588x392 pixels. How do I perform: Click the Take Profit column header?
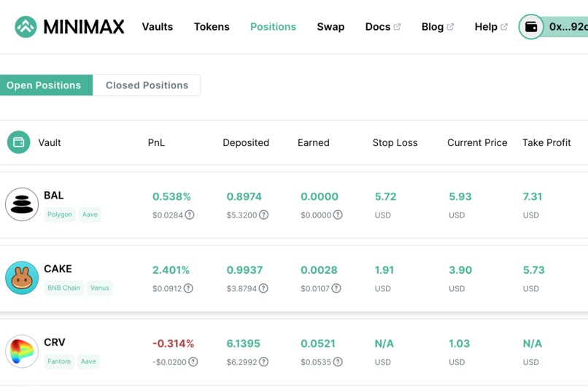coord(546,142)
